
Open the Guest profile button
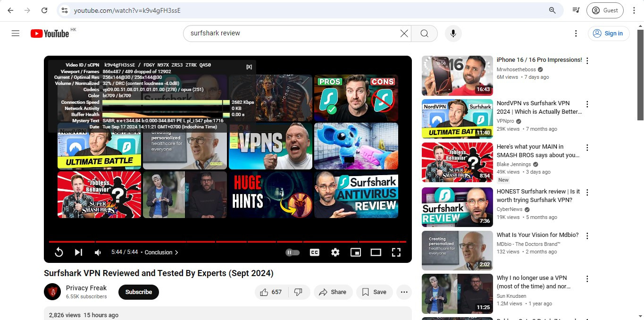605,10
